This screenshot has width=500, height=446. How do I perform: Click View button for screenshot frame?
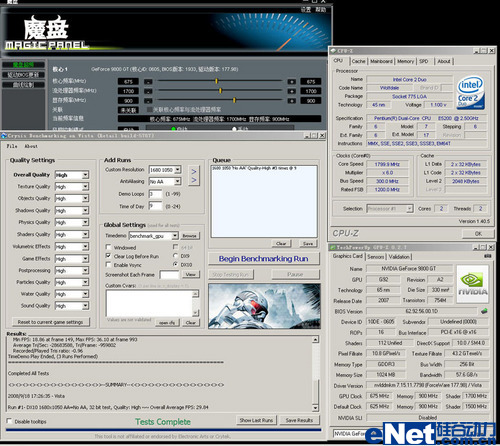[x=191, y=274]
